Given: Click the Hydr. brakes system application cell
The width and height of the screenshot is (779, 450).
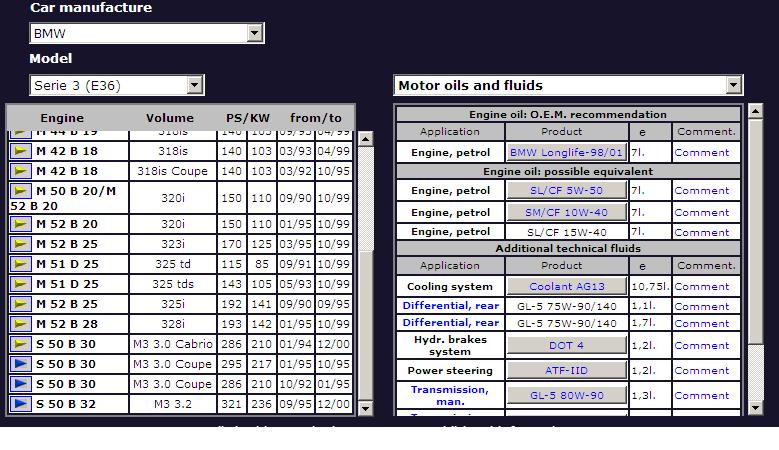Looking at the screenshot, I should (x=450, y=345).
